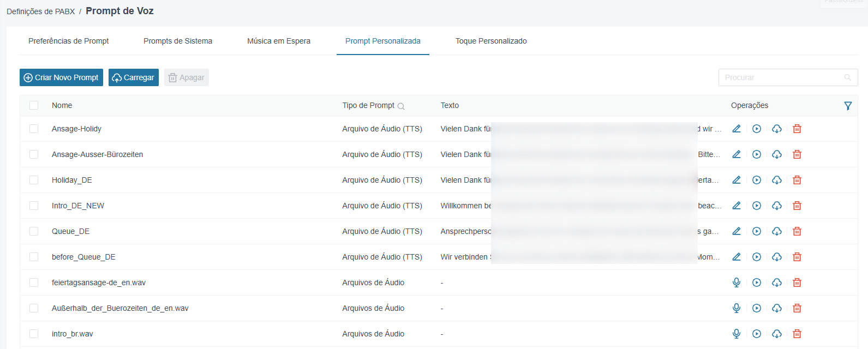This screenshot has height=349, width=868.
Task: Download Außerhalb_der_Buerozeiten_de_en.wav file
Action: (777, 308)
